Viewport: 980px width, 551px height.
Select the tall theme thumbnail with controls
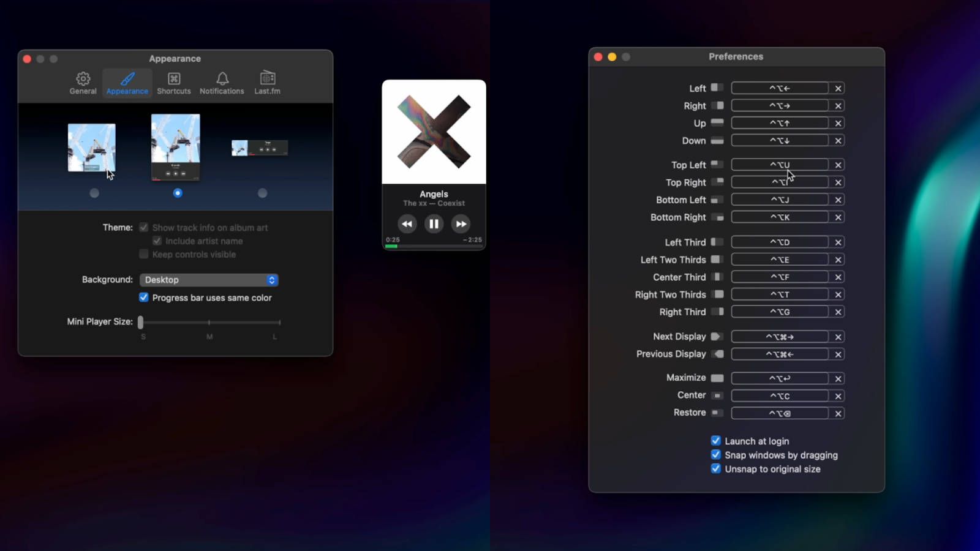tap(176, 147)
